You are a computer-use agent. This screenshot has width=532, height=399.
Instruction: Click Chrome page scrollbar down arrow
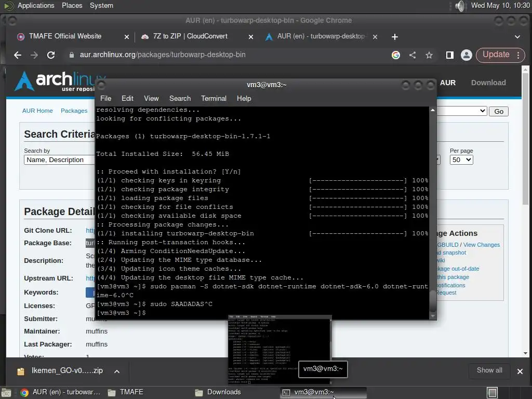(526, 353)
